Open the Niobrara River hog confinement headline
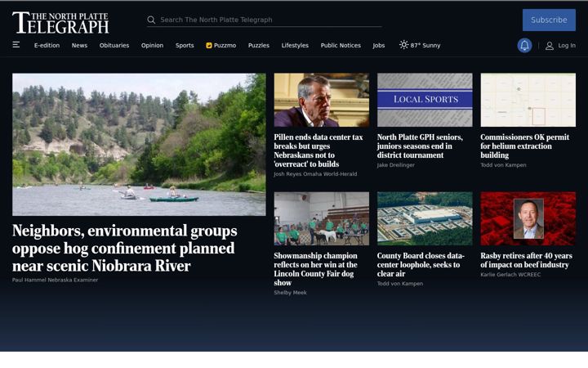 click(x=124, y=249)
